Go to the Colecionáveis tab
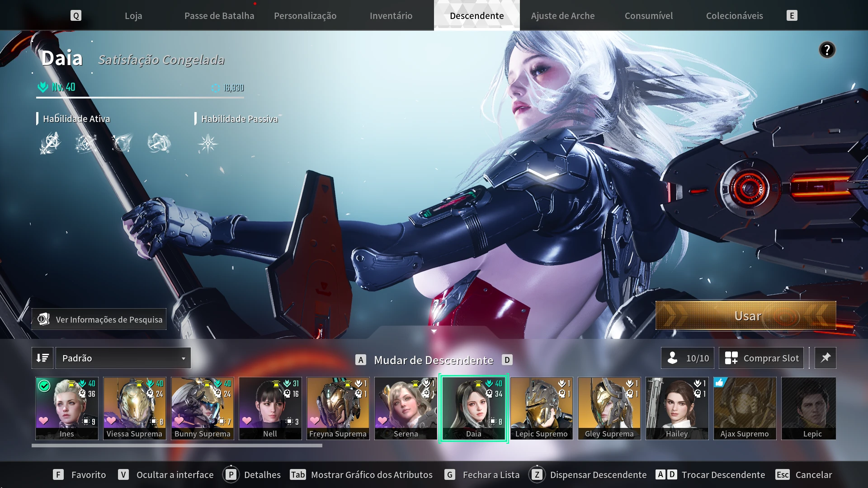The height and width of the screenshot is (488, 868). (x=735, y=16)
